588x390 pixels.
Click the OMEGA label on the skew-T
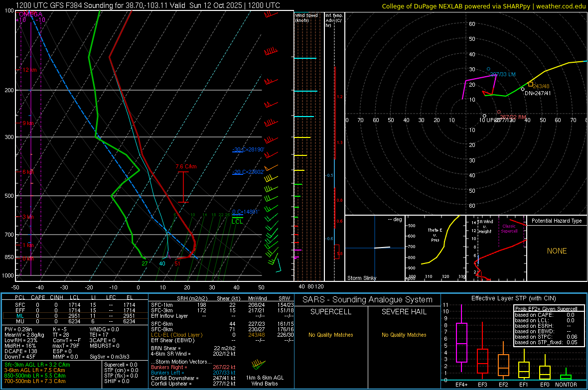pyautogui.click(x=30, y=14)
